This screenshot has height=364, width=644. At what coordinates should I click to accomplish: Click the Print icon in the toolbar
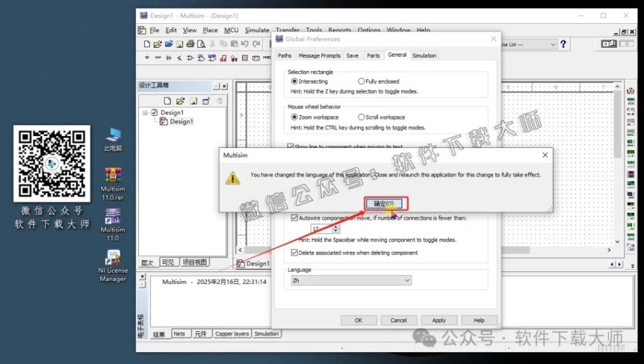(190, 44)
